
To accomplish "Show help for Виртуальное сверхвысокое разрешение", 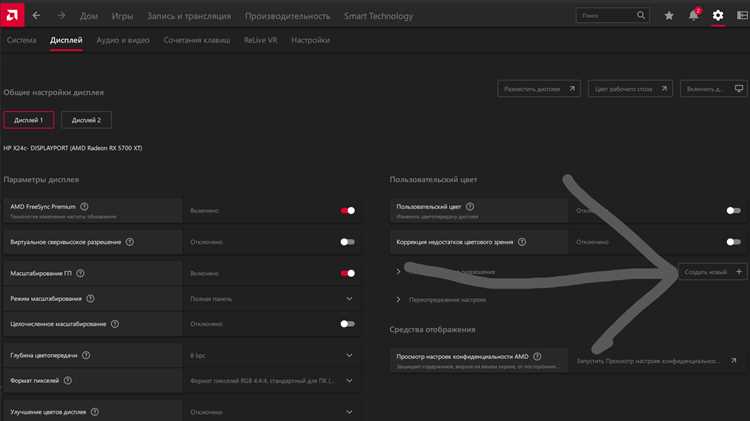I will [130, 242].
